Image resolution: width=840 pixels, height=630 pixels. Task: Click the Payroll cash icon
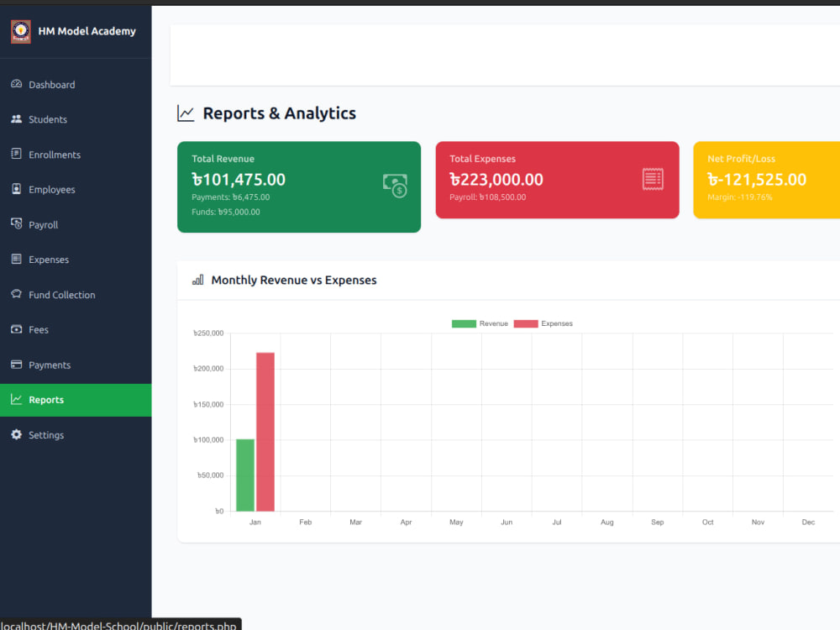17,224
